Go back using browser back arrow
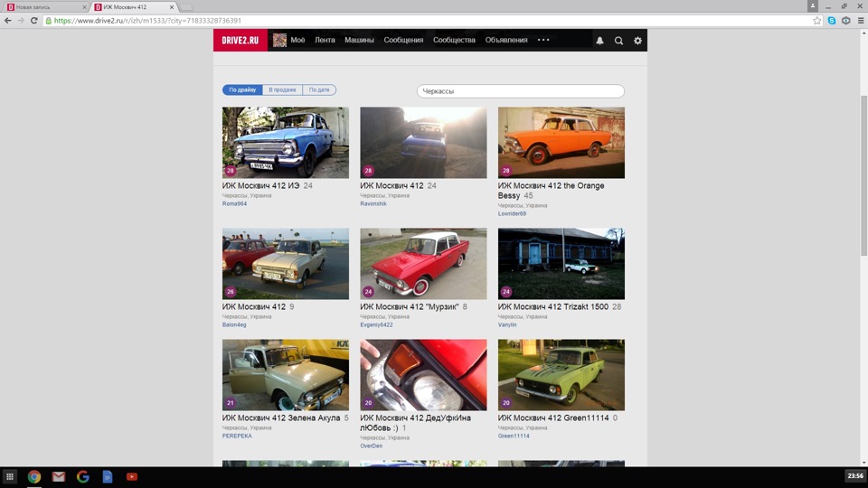Screen dimensions: 868x488 click(x=8, y=21)
